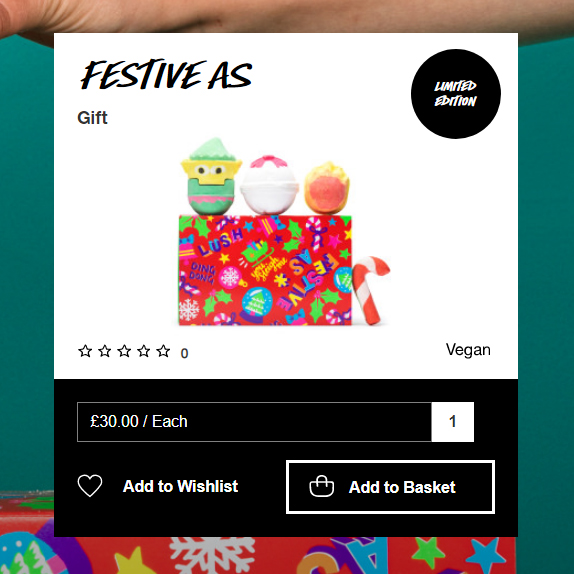Click the Vegan label
This screenshot has width=574, height=574.
point(468,350)
